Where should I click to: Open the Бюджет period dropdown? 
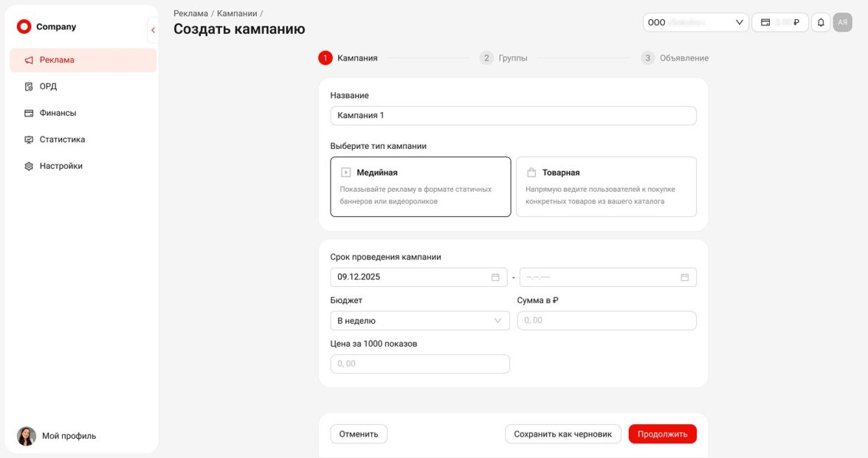[x=419, y=321]
